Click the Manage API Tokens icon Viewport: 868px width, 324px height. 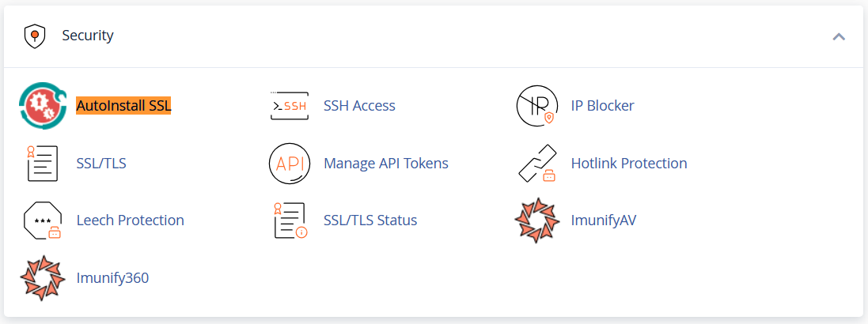coord(290,163)
